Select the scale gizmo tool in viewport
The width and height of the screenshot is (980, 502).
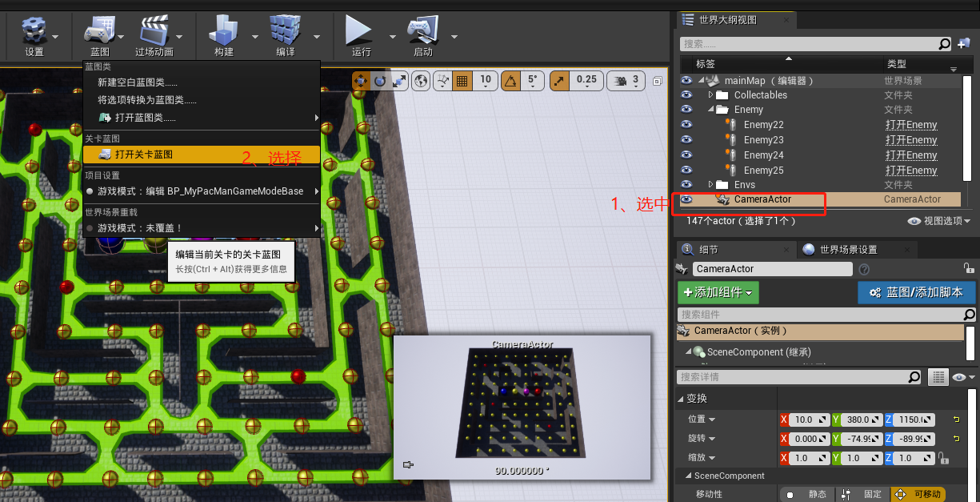coord(399,80)
